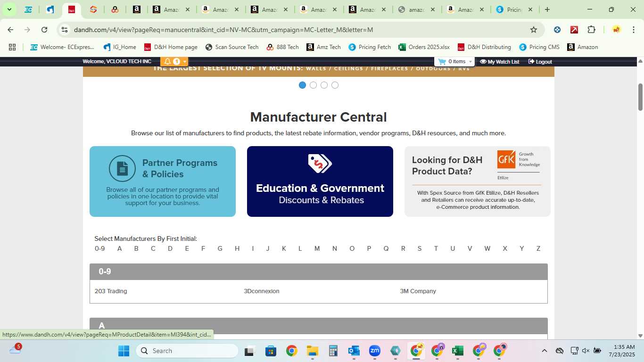This screenshot has width=644, height=362.
Task: Click the red arrow extension icon
Action: [x=574, y=30]
